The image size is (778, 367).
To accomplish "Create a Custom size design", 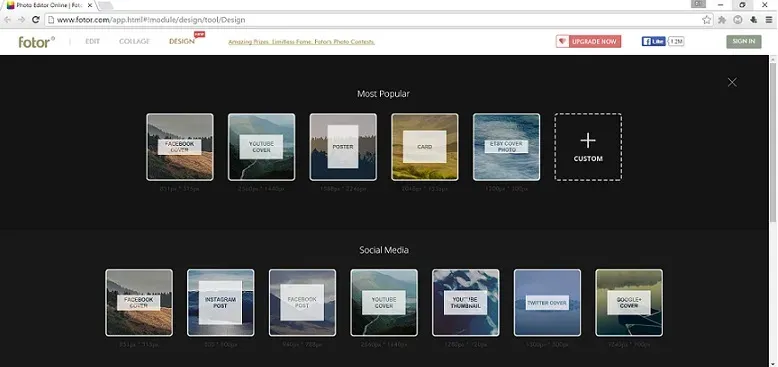I will pos(588,147).
